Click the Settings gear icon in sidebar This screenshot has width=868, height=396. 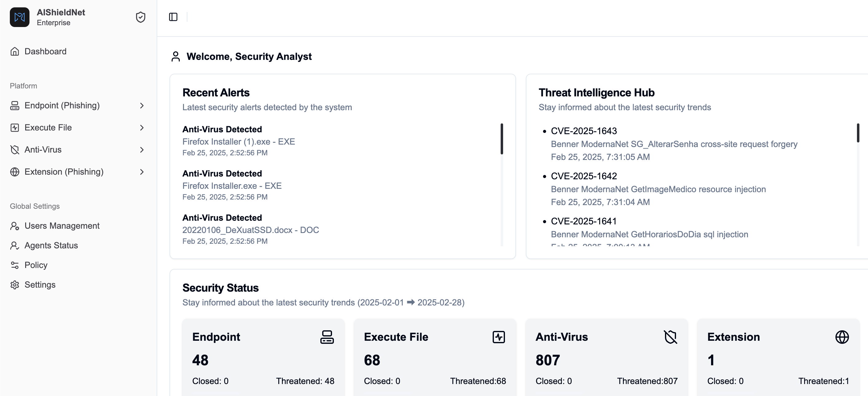point(14,285)
